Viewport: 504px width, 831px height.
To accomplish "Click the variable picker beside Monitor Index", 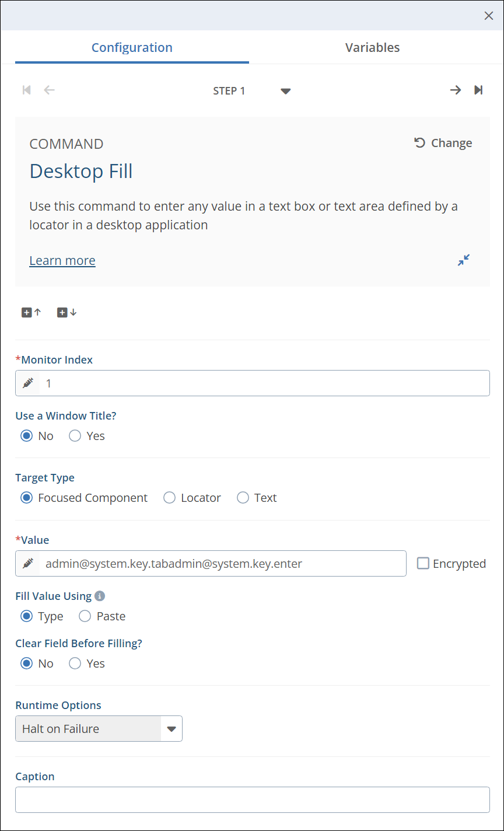I will click(x=27, y=383).
